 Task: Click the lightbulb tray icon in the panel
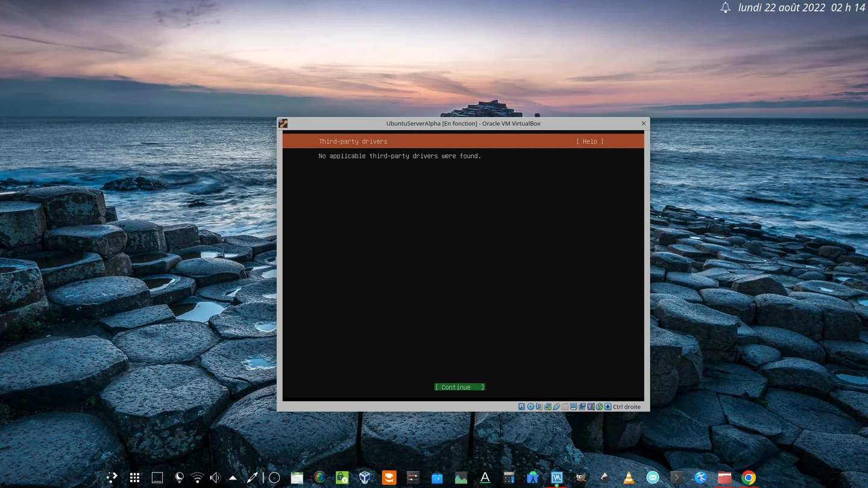tap(178, 478)
